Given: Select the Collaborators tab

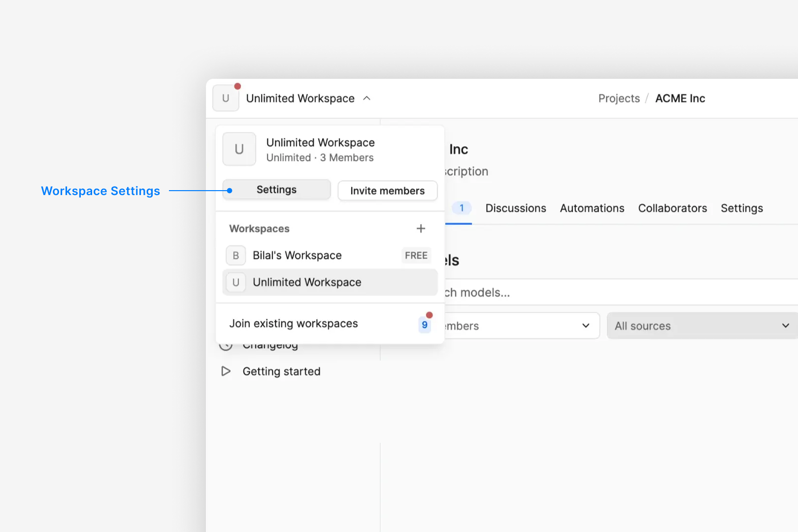Looking at the screenshot, I should pyautogui.click(x=672, y=208).
